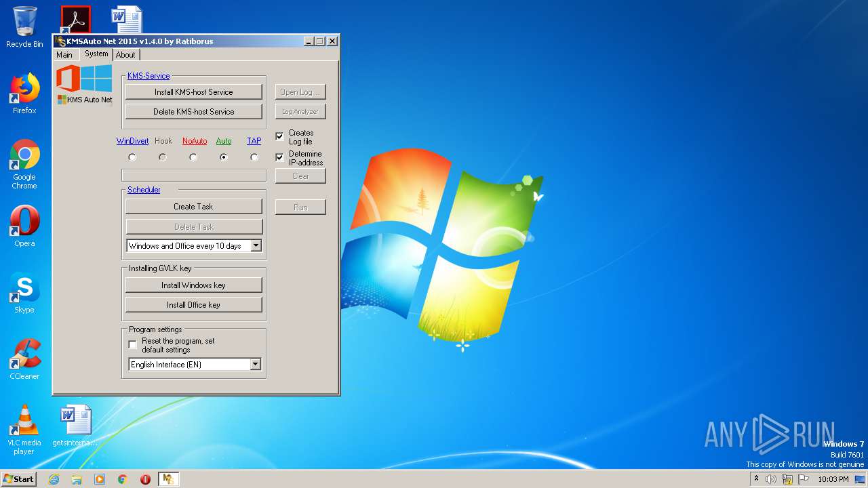The width and height of the screenshot is (868, 488).
Task: Launch Opera desktop shortcut
Action: 24,226
